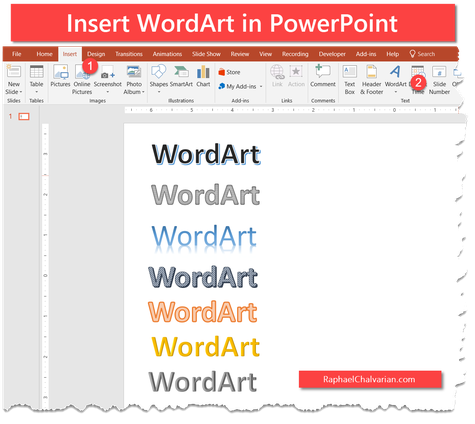Switch to the View tab

265,54
